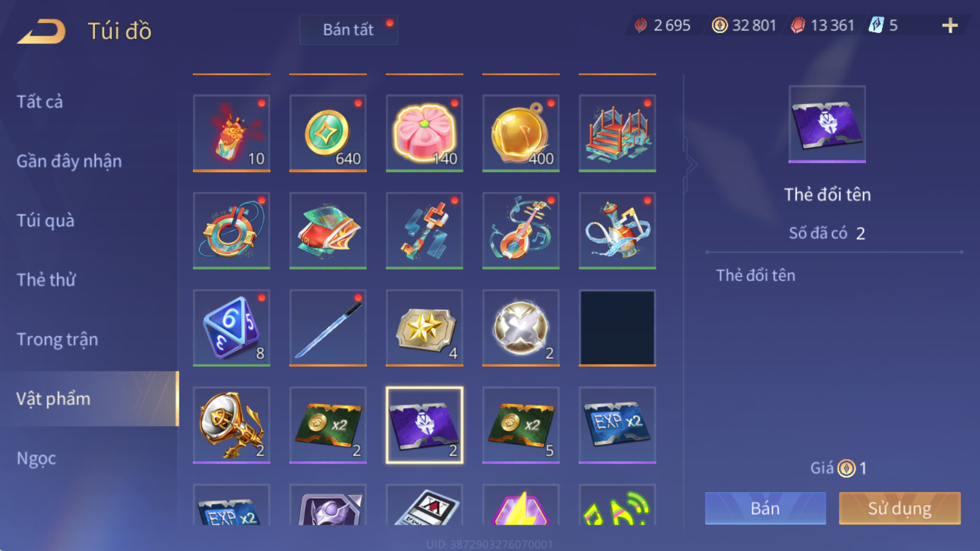Click the Thẻ đổi tên preview thumbnail
The height and width of the screenshot is (551, 980).
tap(827, 124)
